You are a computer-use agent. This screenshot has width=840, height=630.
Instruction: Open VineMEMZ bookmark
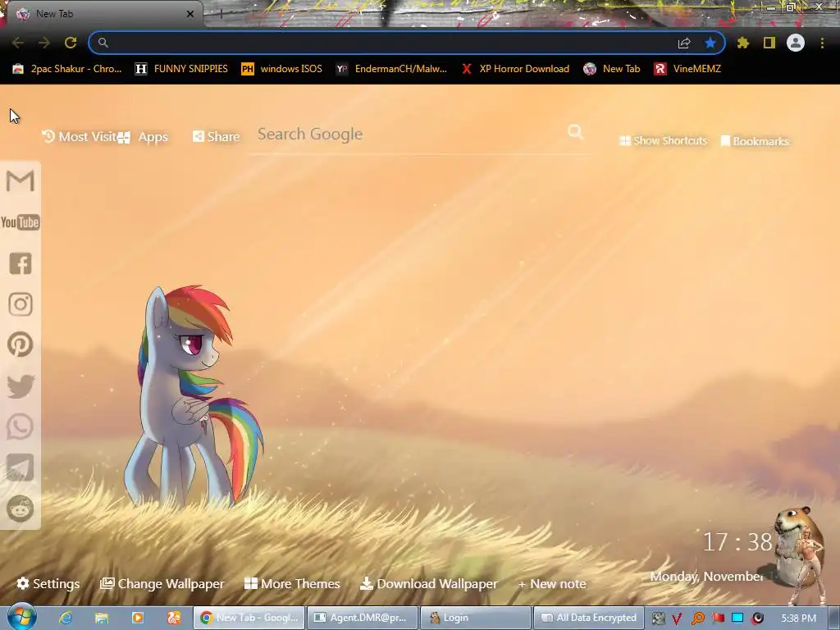tap(687, 69)
